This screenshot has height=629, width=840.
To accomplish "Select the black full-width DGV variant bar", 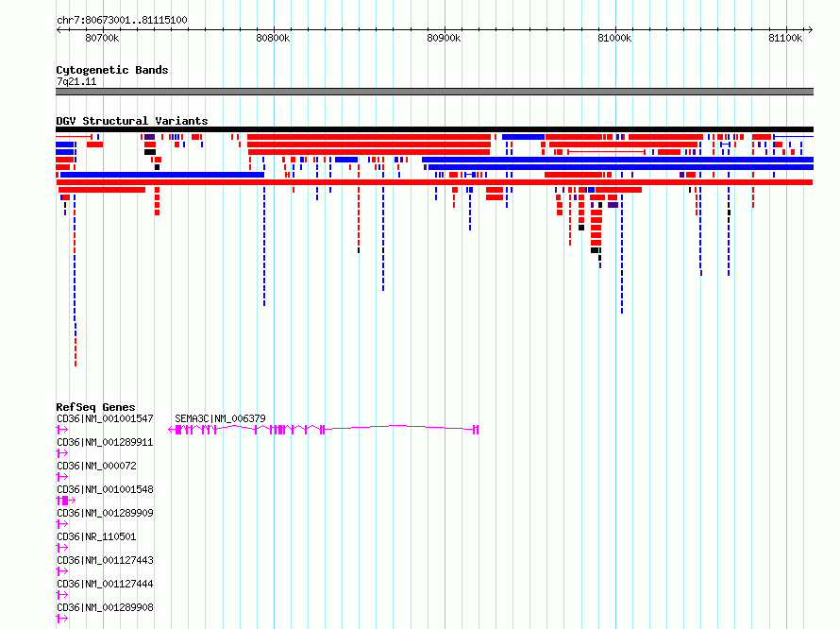I will [x=434, y=129].
